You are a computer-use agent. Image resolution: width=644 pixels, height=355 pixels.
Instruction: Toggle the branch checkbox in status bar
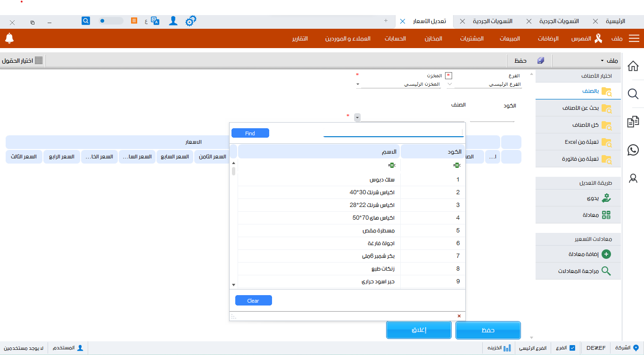[572, 348]
